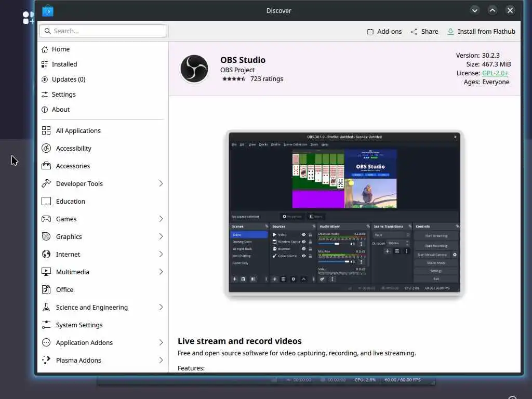Click the Installed list icon
The image size is (532, 399).
tap(45, 64)
